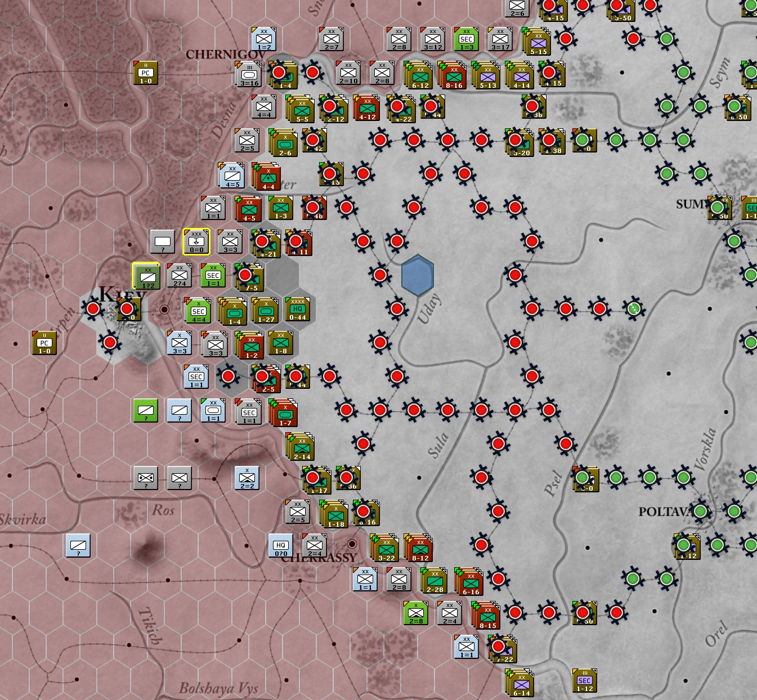Choose the gray 3=16 armored regiment
This screenshot has height=700, width=757.
(249, 74)
